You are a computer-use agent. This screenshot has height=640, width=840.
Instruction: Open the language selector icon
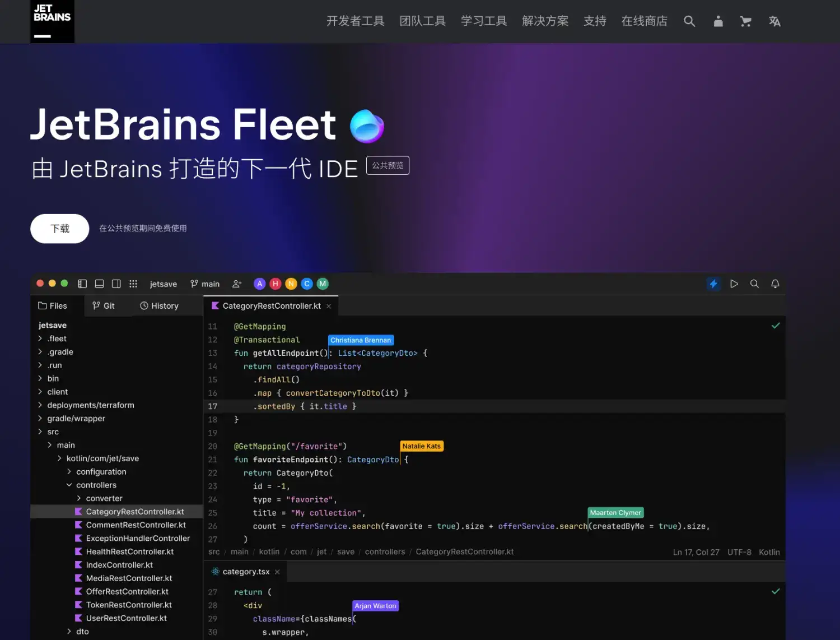pos(774,21)
